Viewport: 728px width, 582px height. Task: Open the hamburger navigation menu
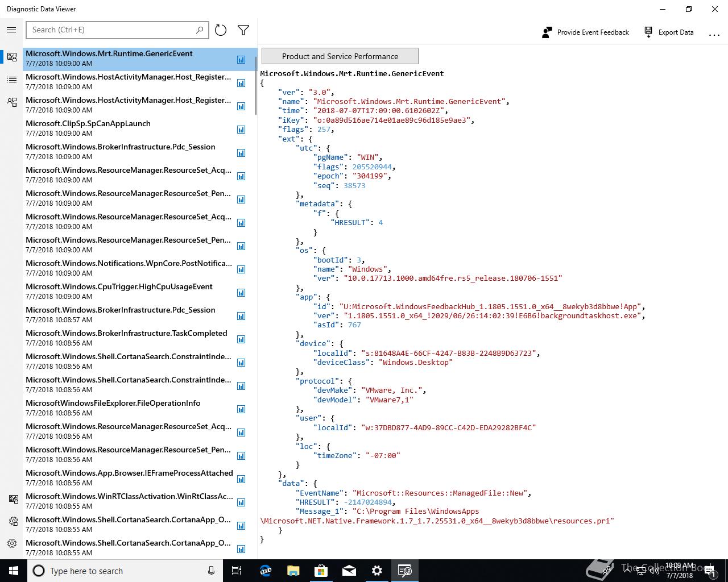11,30
